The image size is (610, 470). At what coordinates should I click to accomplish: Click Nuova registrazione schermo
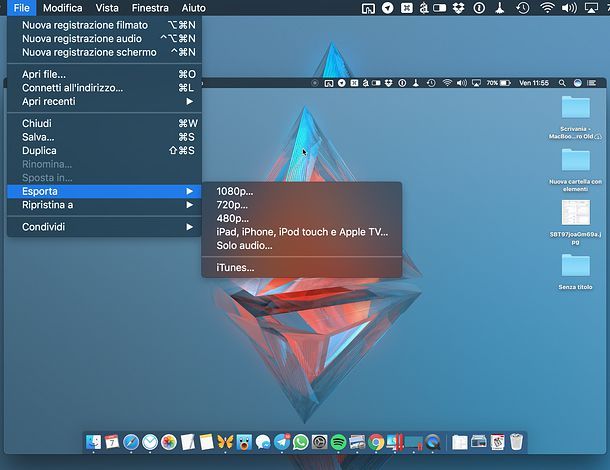click(89, 52)
